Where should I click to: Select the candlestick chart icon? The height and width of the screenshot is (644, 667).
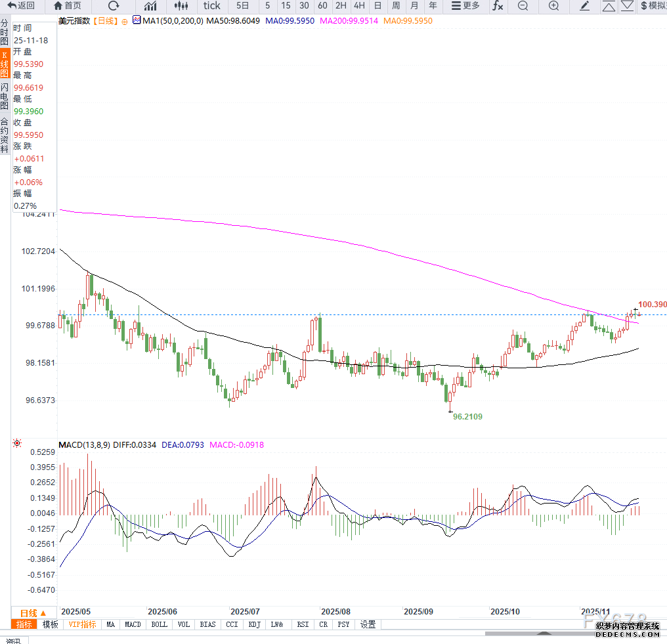181,6
